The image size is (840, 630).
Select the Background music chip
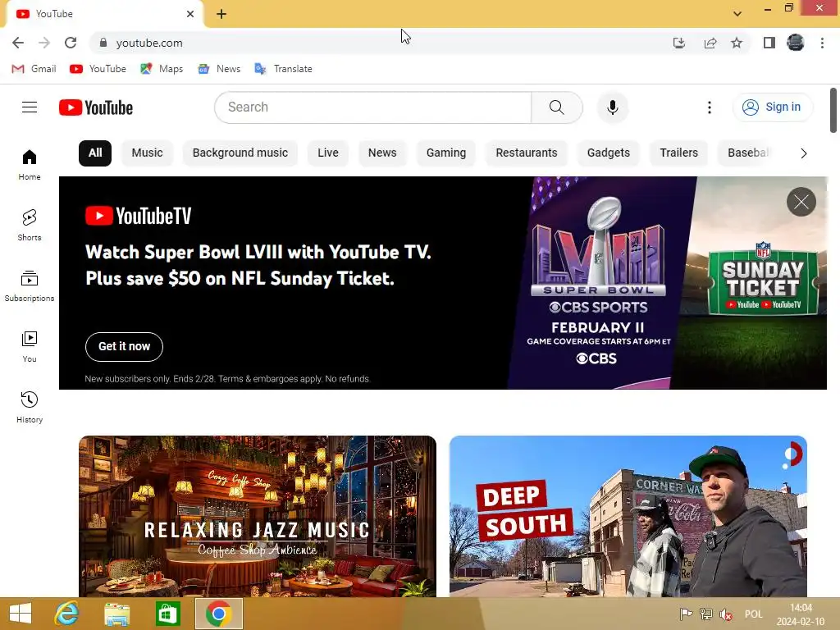tap(240, 153)
